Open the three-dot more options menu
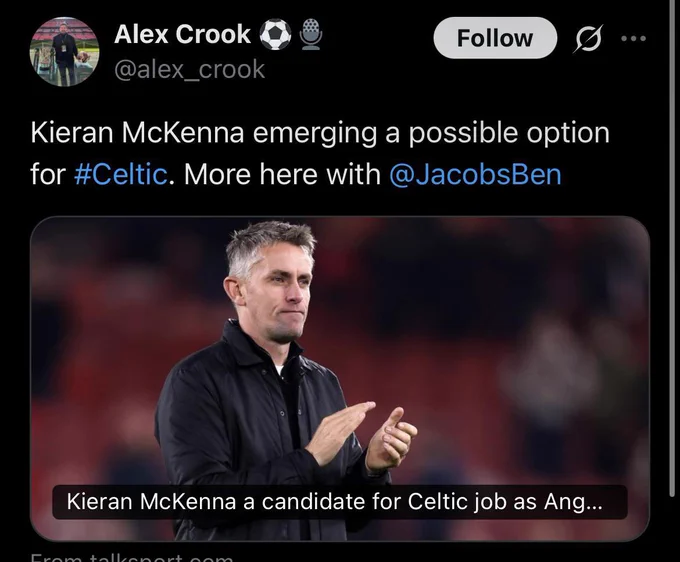 click(x=633, y=39)
